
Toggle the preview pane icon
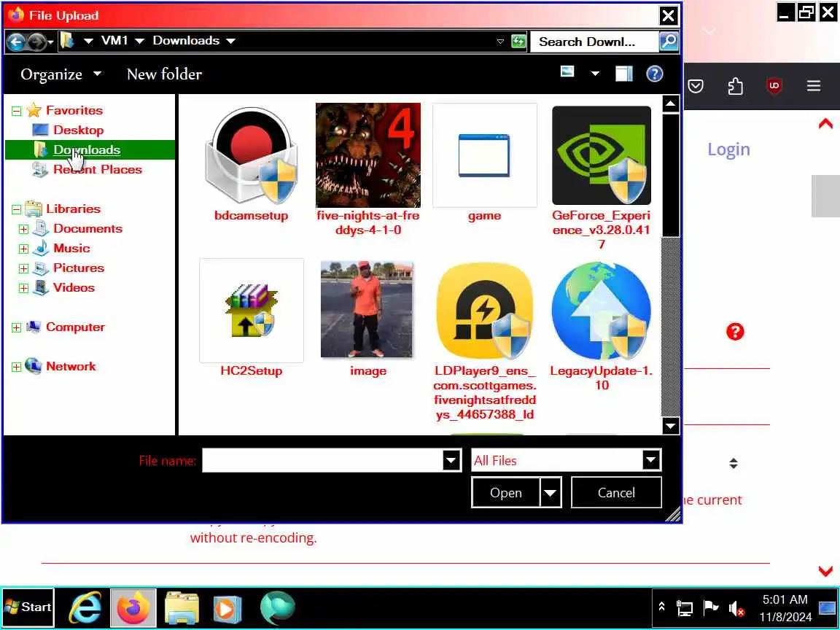coord(623,74)
